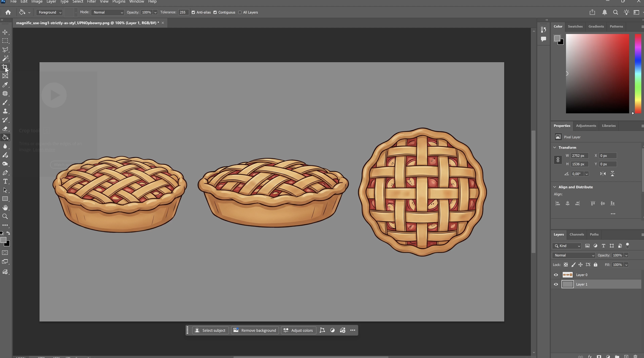Open the Share icon at top right
This screenshot has width=644, height=358.
coord(592,12)
